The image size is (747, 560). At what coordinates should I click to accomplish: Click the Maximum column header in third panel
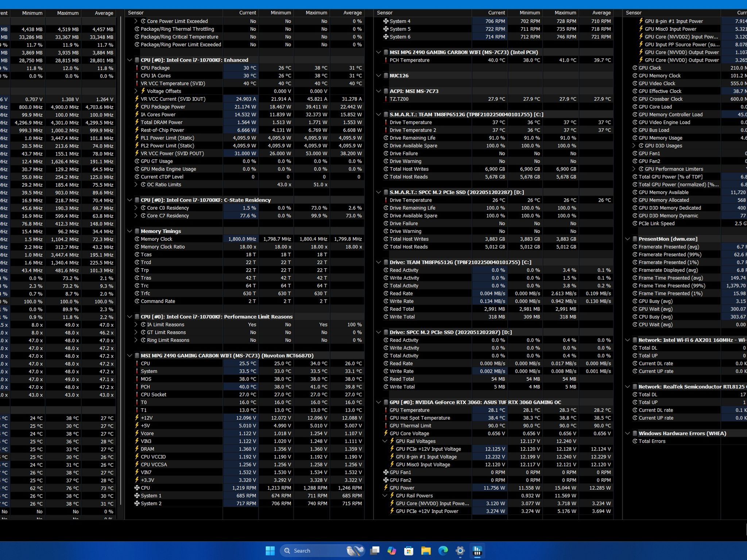click(x=560, y=13)
